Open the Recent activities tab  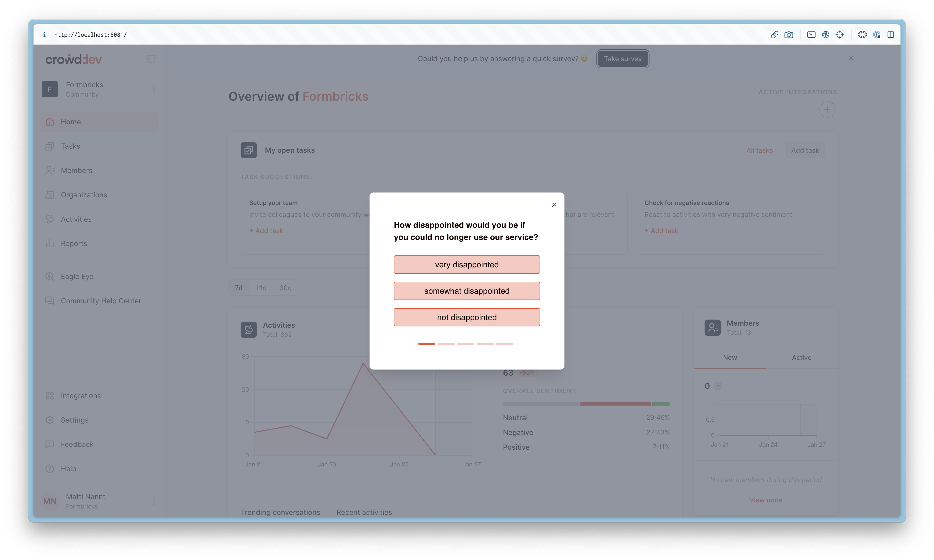[x=364, y=512]
